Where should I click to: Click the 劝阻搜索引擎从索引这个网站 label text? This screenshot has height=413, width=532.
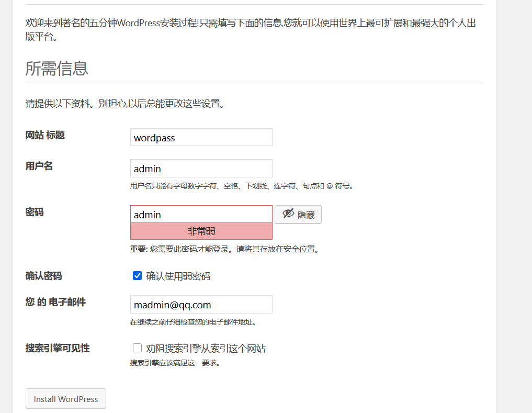pyautogui.click(x=206, y=349)
